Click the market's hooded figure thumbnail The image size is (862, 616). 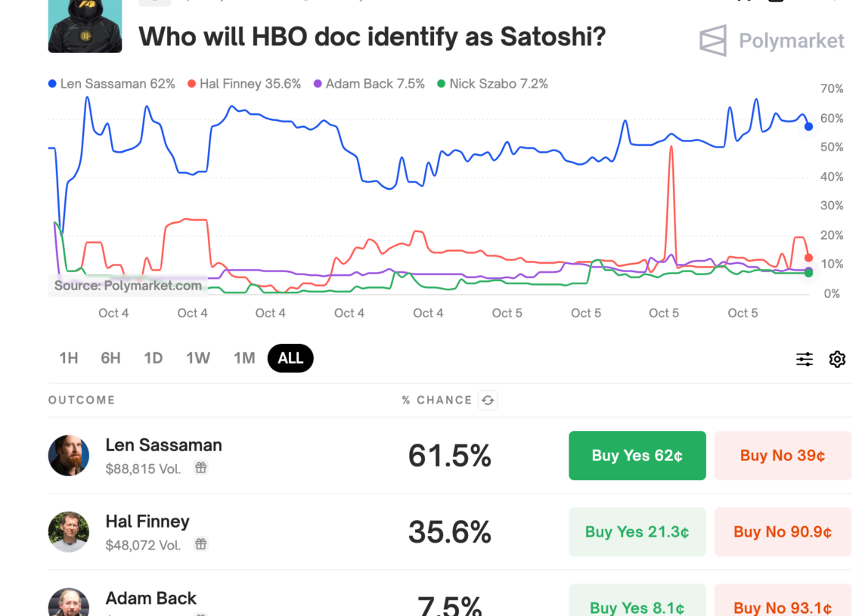coord(85,26)
